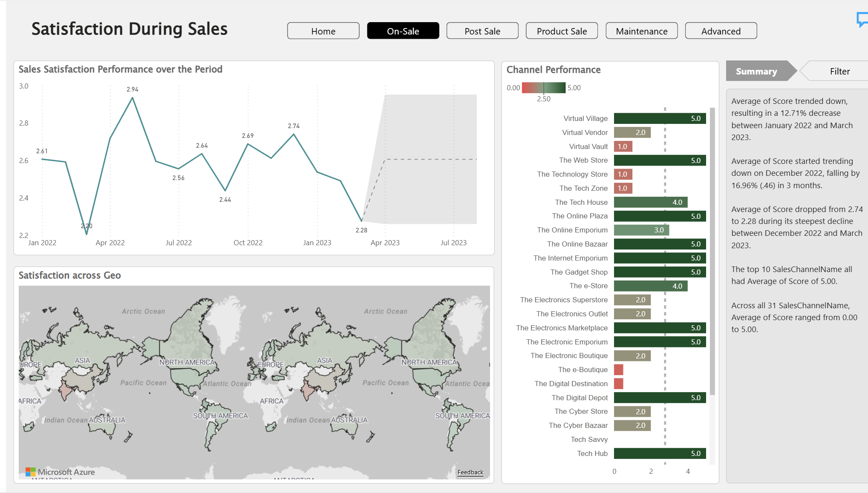The height and width of the screenshot is (493, 868).
Task: Click the comment chat bubble icon
Action: pos(862,20)
